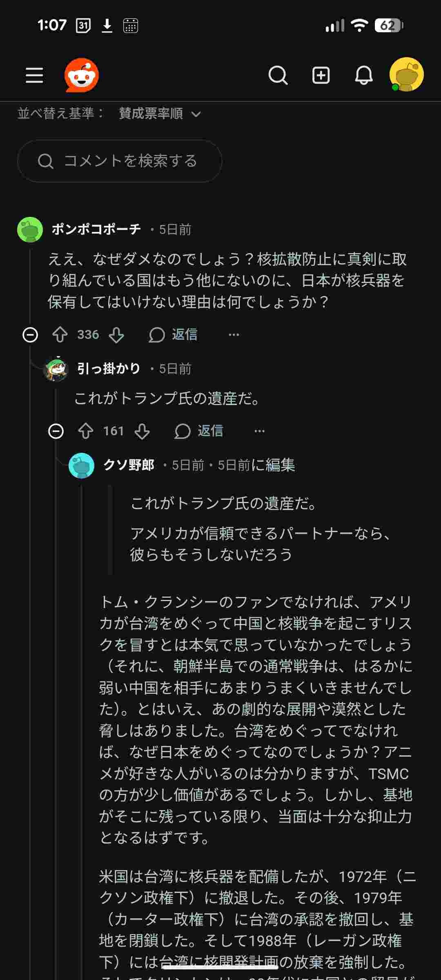This screenshot has width=441, height=980.
Task: Open the yellow profile avatar menu
Action: [406, 75]
